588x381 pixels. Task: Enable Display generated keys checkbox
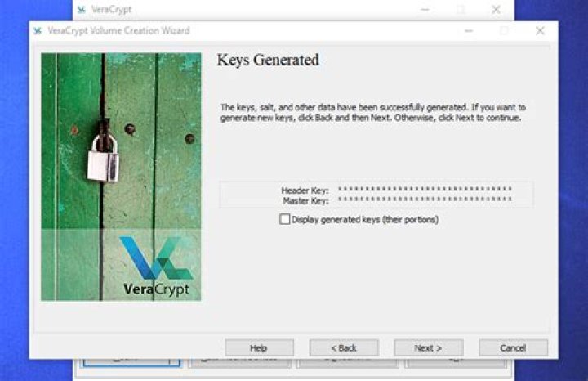(285, 219)
